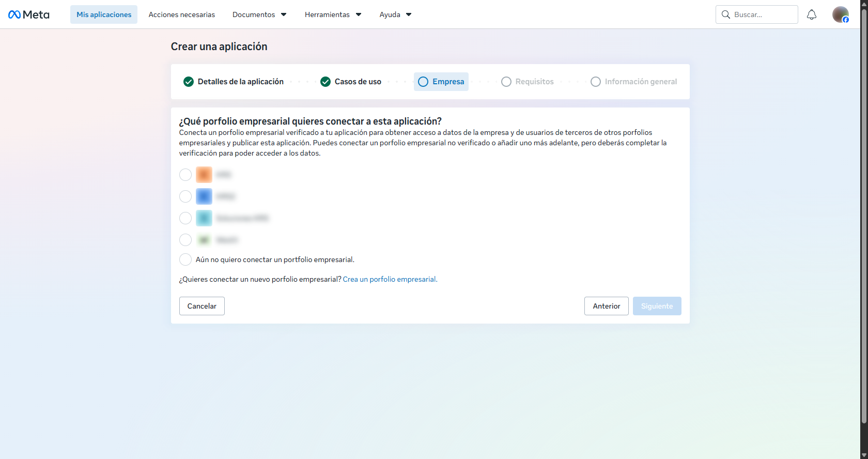Click the Siguiente button
This screenshot has width=868, height=459.
(657, 306)
